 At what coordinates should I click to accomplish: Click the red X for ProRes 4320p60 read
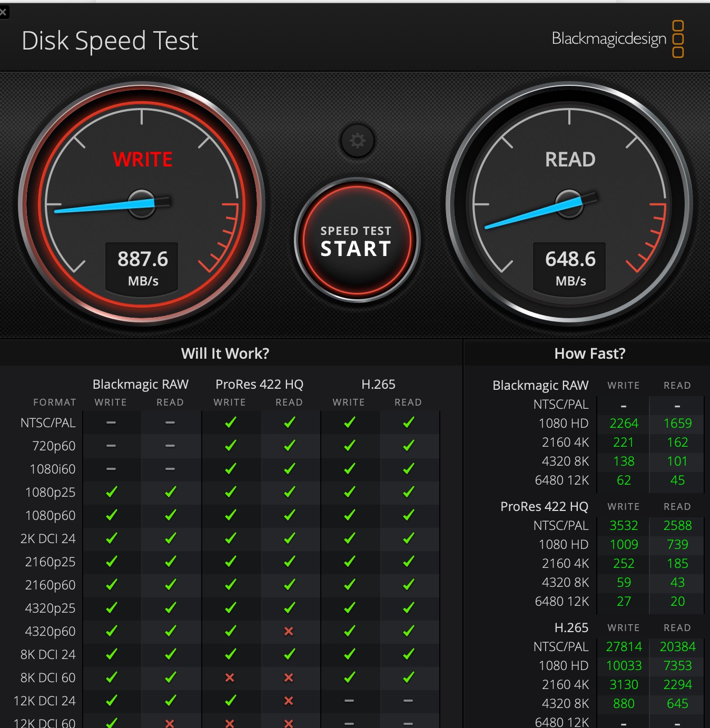tap(289, 631)
